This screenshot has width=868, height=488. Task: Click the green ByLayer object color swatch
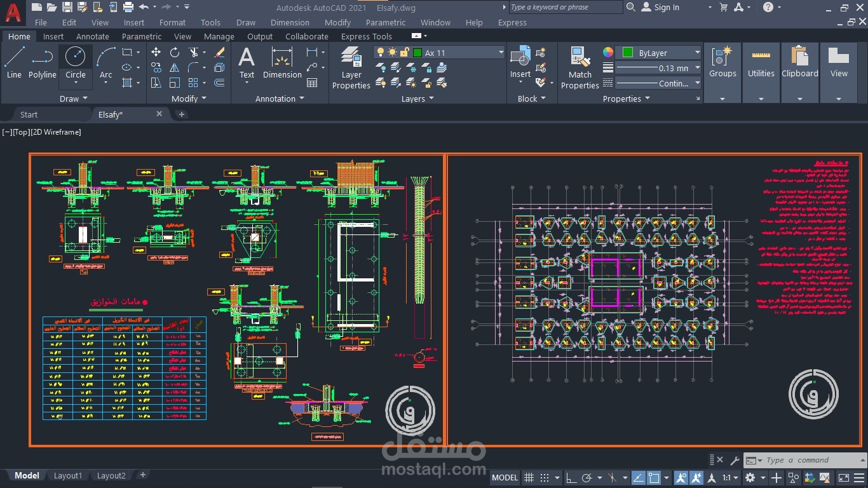point(628,53)
